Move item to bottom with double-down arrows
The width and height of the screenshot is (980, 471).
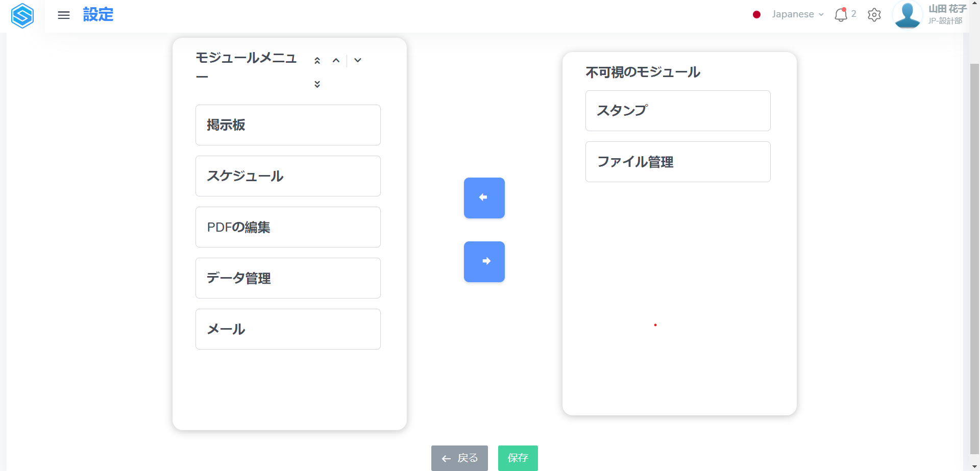(x=317, y=84)
